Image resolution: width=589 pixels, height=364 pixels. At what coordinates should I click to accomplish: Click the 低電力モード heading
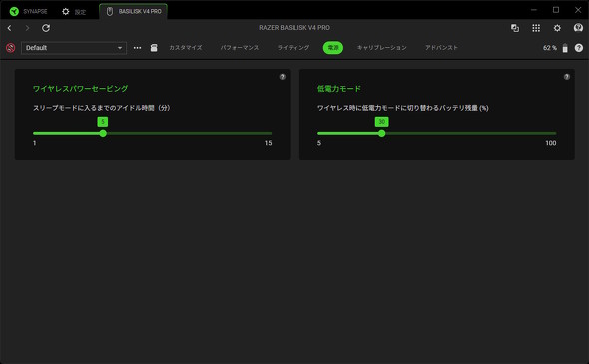pos(338,89)
